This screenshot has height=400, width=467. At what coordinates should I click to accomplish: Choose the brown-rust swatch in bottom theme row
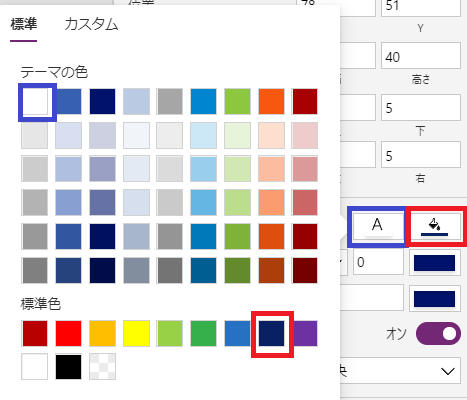coord(271,270)
